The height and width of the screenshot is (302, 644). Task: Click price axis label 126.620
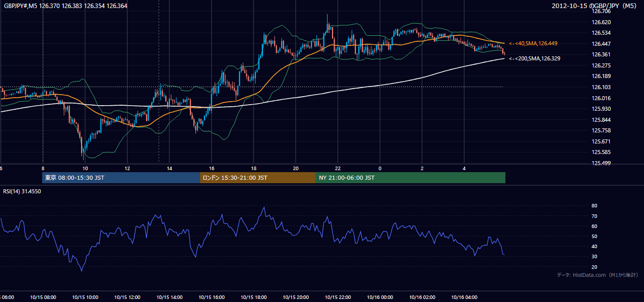(x=602, y=22)
